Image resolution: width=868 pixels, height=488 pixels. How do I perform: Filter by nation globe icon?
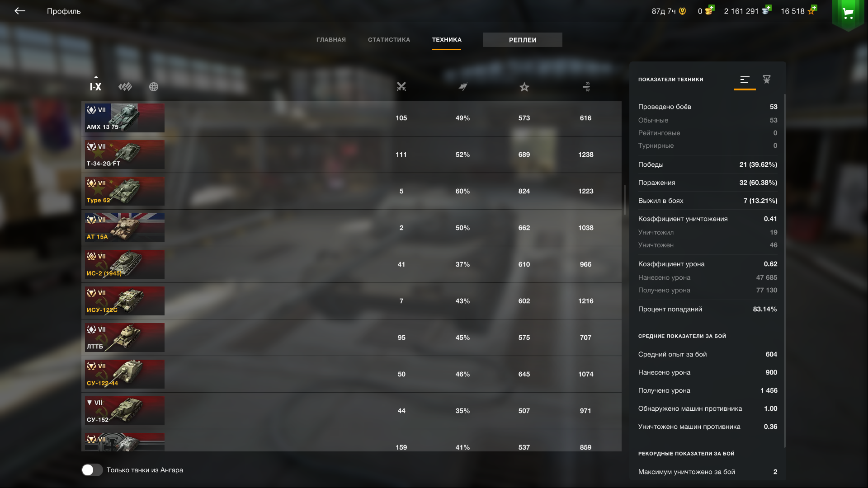[x=154, y=87]
